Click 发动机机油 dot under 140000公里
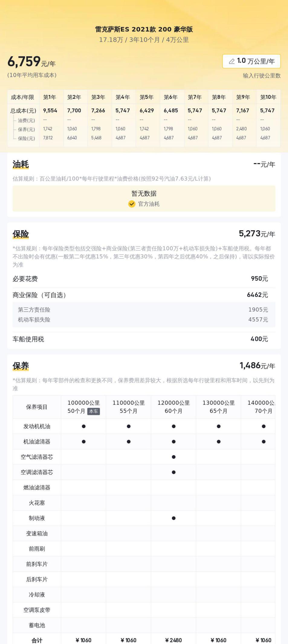Image resolution: width=288 pixels, height=644 pixels. pyautogui.click(x=264, y=426)
